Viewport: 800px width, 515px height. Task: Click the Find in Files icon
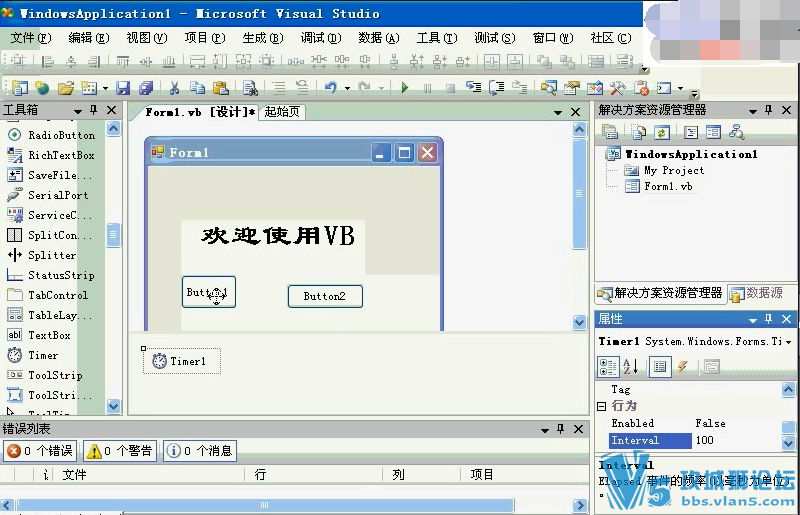point(249,88)
